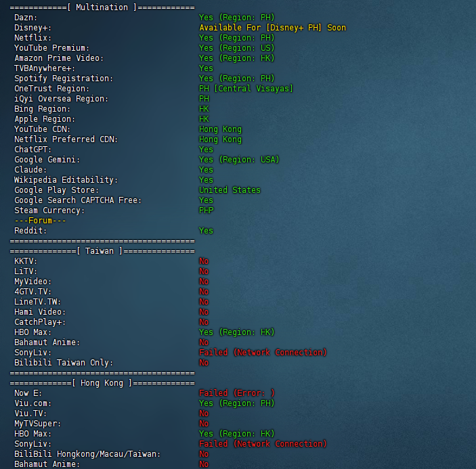476x469 pixels.
Task: Click 'Yes (Region: PH)' for Viu.com
Action: (x=236, y=404)
